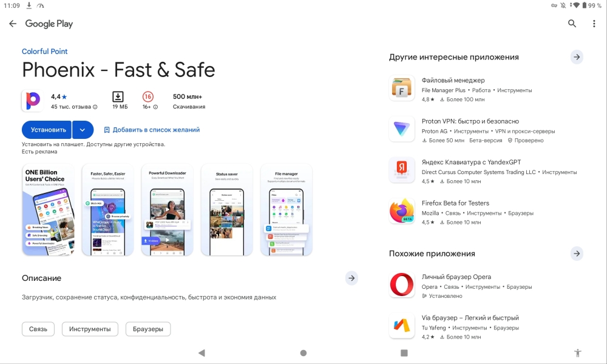This screenshot has height=364, width=607.
Task: Install the app with the Установить button
Action: click(x=47, y=130)
